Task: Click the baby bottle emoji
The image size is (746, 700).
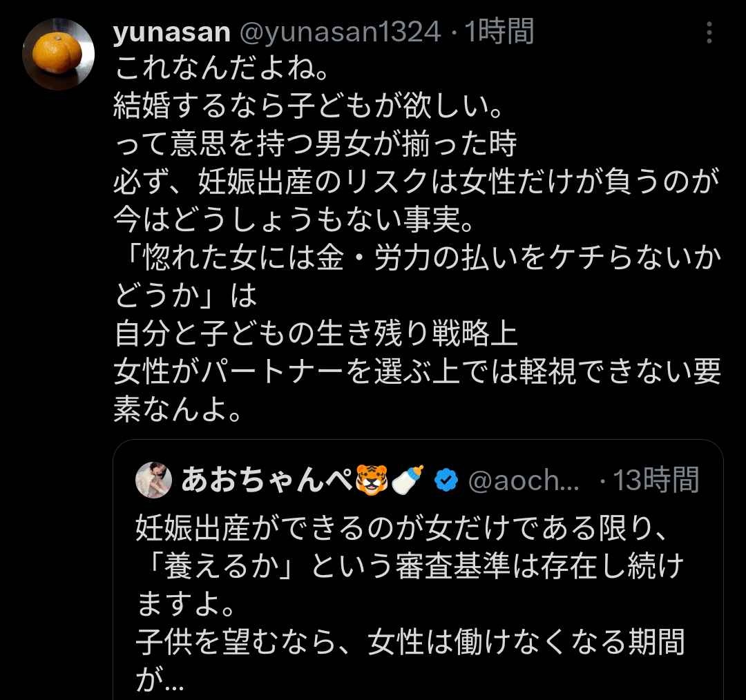Action: (408, 480)
